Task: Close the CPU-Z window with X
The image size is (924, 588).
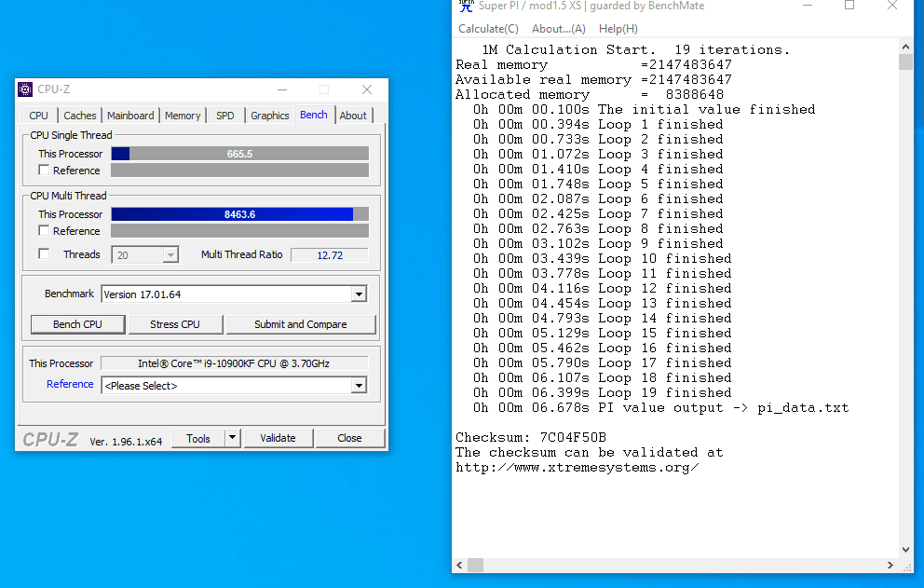Action: pos(367,89)
